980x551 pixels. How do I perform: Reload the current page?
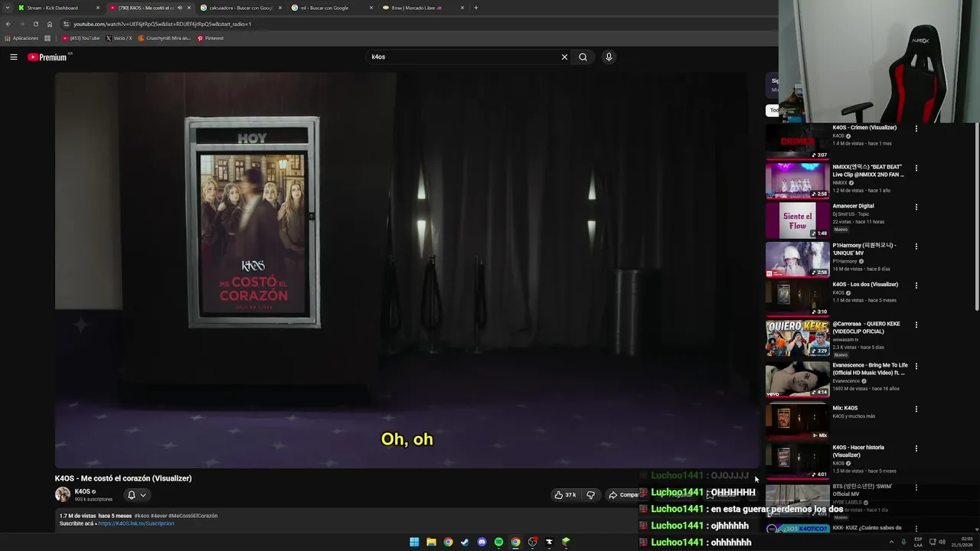(35, 24)
